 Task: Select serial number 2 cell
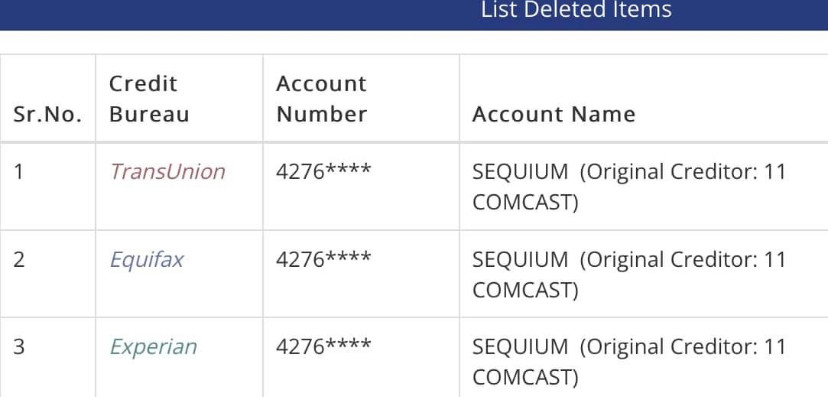(x=18, y=260)
